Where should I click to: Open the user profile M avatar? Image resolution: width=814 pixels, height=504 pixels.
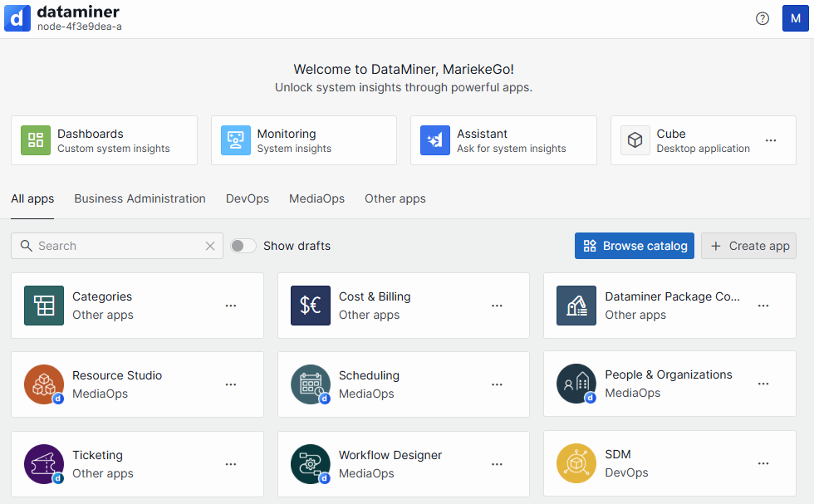796,19
